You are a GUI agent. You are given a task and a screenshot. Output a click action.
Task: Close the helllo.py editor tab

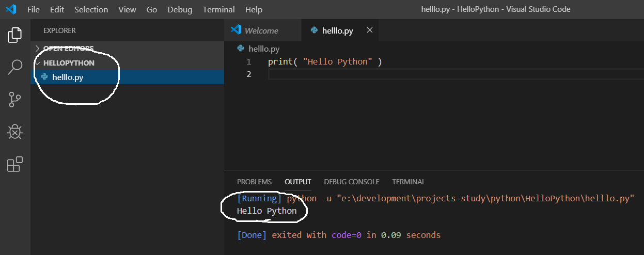(369, 30)
